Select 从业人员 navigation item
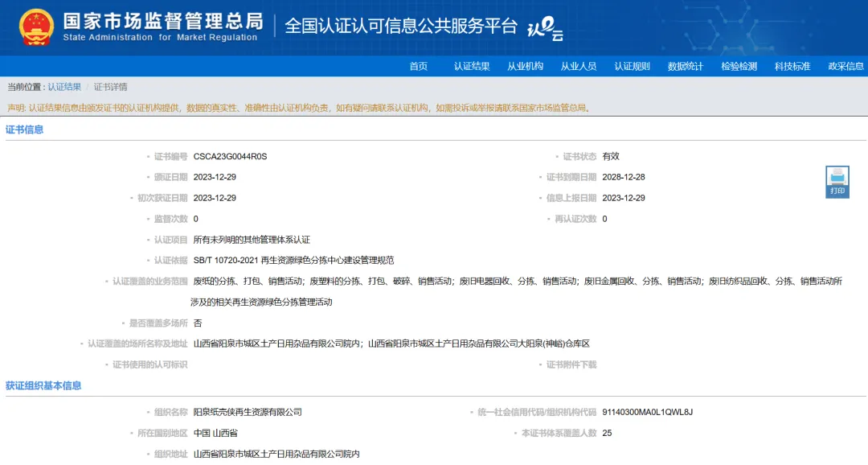This screenshot has width=868, height=465. 579,67
